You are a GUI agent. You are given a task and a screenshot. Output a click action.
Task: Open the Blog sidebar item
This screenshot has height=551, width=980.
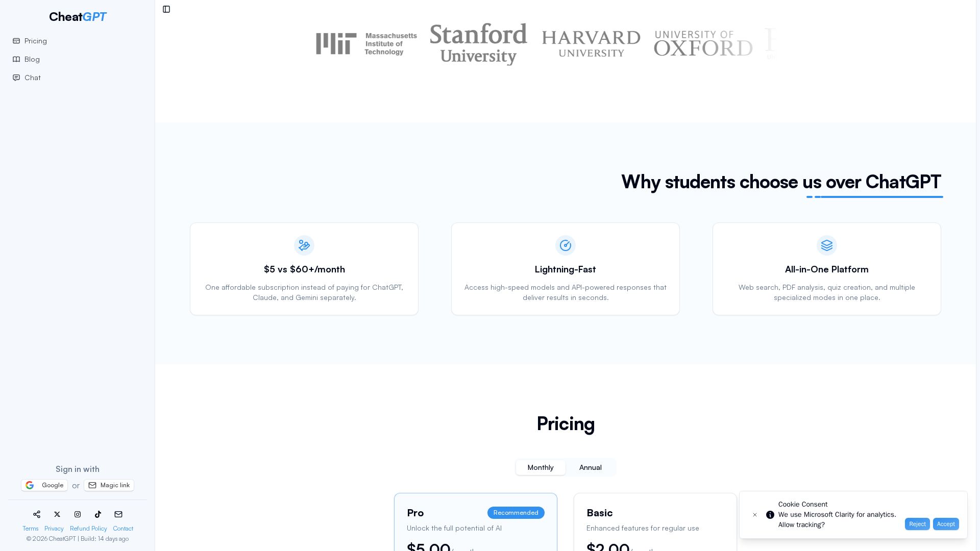[x=32, y=59]
